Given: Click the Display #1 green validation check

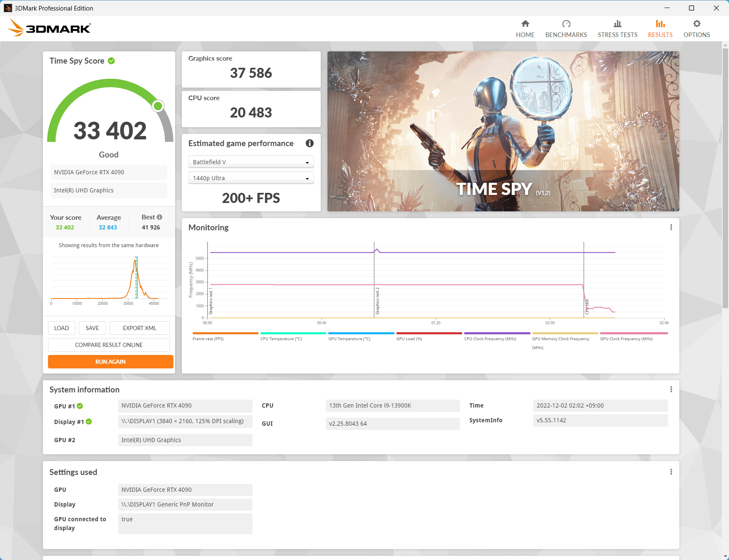Looking at the screenshot, I should (89, 421).
